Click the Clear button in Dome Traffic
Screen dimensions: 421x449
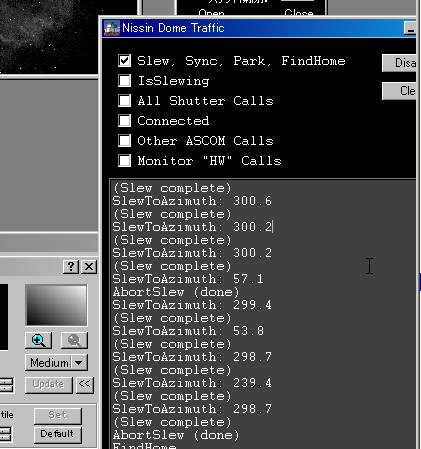click(399, 91)
